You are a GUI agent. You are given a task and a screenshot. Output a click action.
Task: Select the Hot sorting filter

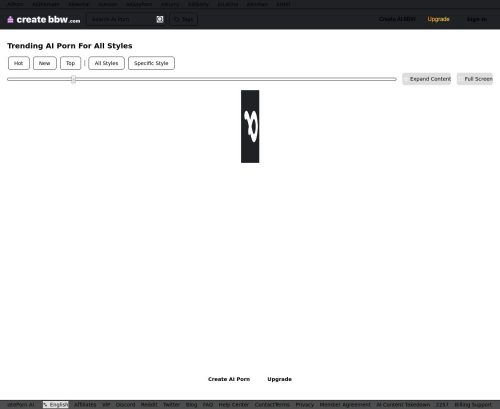pyautogui.click(x=19, y=63)
